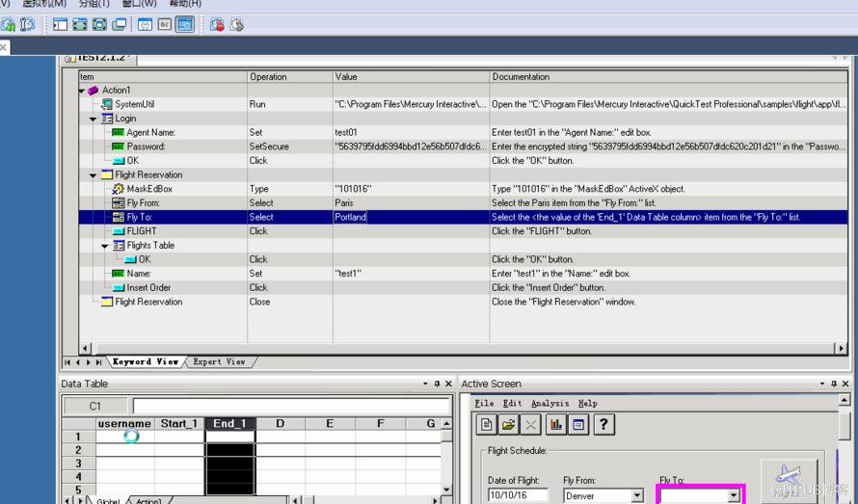The height and width of the screenshot is (504, 858).
Task: Select the MaskEdBox step
Action: [463, 189]
